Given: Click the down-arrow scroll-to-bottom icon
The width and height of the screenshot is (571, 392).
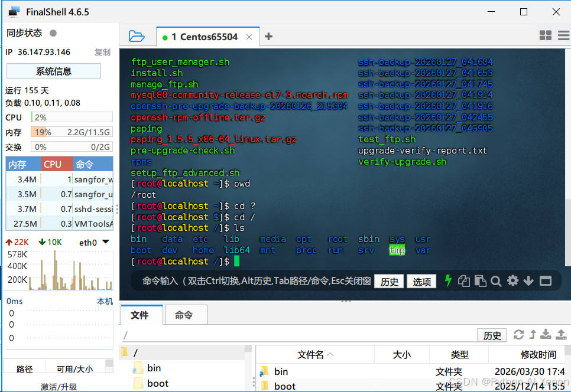Looking at the screenshot, I should [528, 281].
